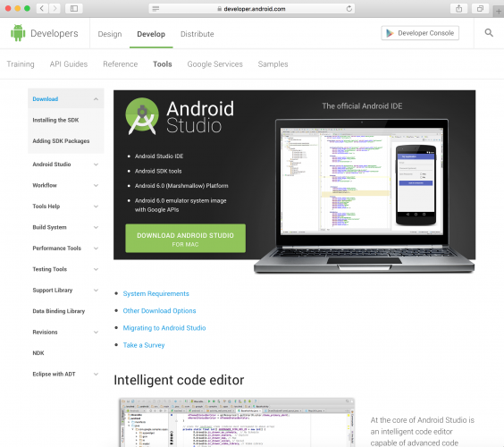The image size is (504, 447).
Task: Click Download Android Studio for Mac button
Action: [x=186, y=239]
